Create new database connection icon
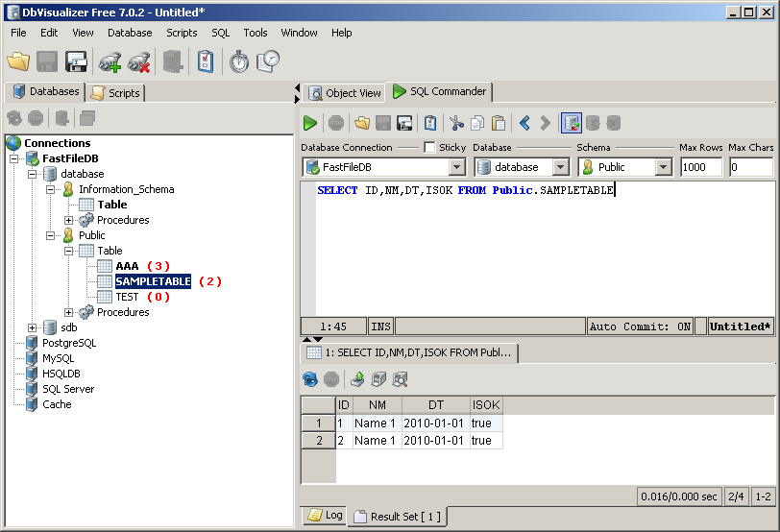Screen dimensions: 780x532 pyautogui.click(x=110, y=62)
